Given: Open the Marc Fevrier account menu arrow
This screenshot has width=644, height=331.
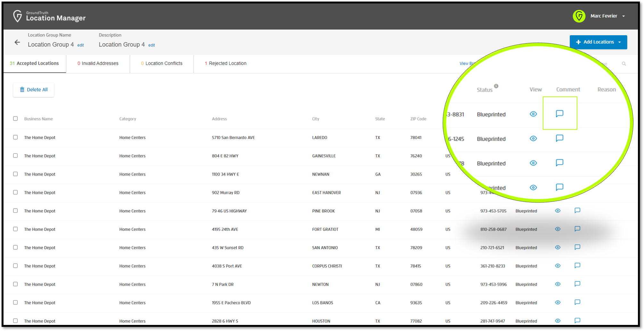Looking at the screenshot, I should click(x=623, y=16).
